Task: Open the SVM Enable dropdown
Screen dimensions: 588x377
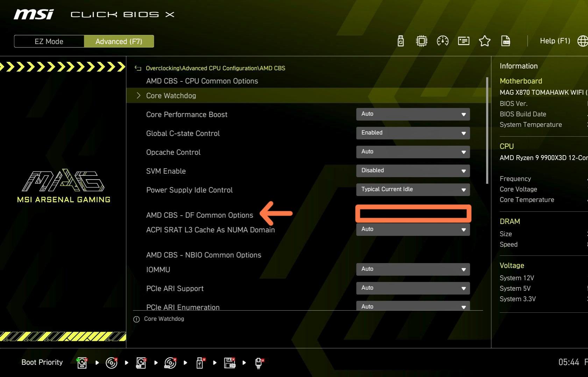Action: click(x=413, y=171)
